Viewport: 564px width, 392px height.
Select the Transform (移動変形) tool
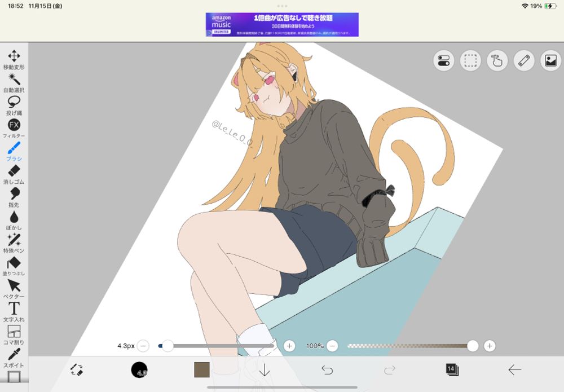14,60
